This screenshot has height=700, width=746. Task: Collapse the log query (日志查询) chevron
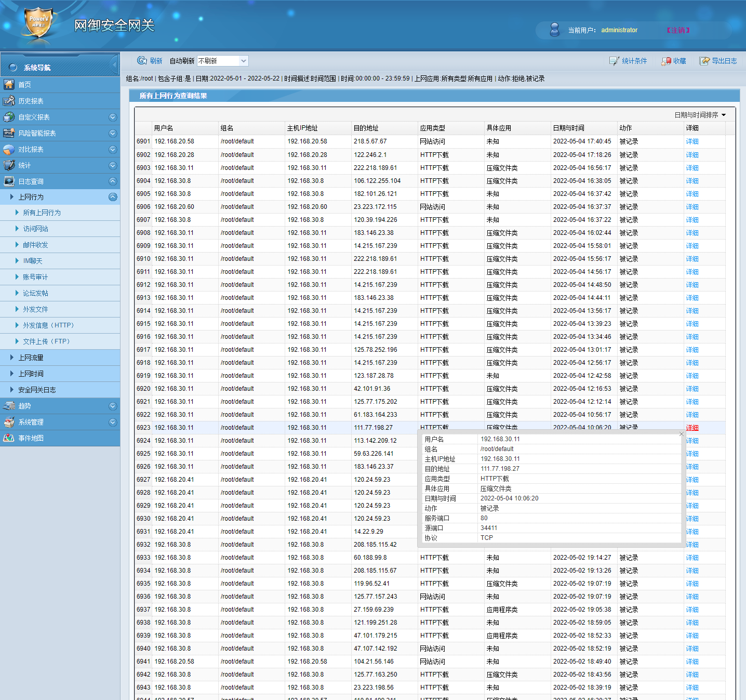[x=113, y=181]
